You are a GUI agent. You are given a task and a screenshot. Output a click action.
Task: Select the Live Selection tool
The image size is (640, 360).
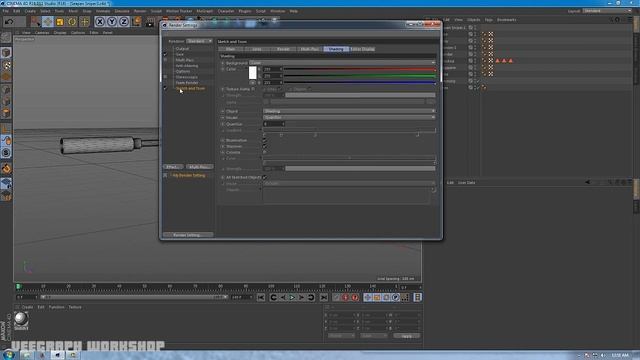point(36,21)
